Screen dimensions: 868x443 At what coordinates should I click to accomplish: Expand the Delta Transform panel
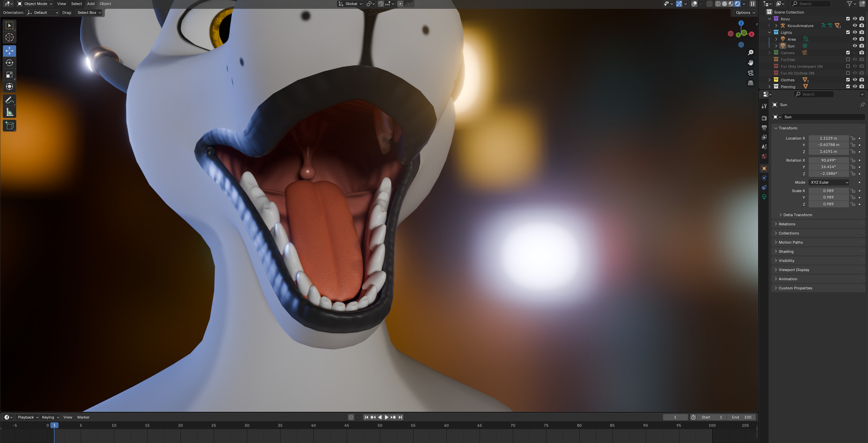(797, 215)
